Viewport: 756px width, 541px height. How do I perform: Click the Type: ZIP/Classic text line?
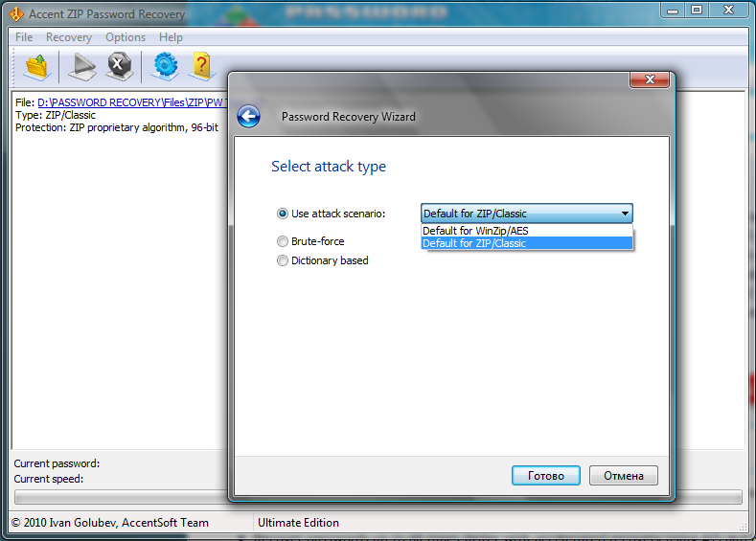point(56,115)
